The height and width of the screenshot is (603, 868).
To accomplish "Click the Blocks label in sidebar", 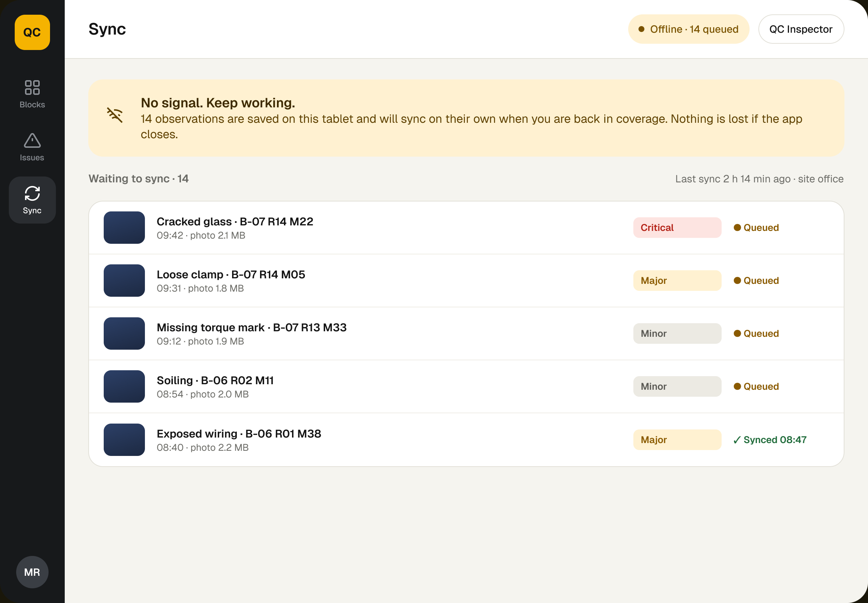I will click(32, 105).
